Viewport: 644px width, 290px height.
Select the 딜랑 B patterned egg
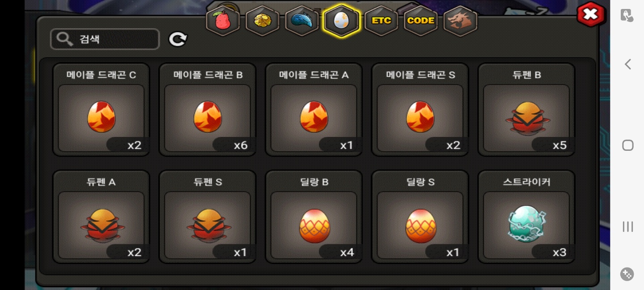coord(314,217)
